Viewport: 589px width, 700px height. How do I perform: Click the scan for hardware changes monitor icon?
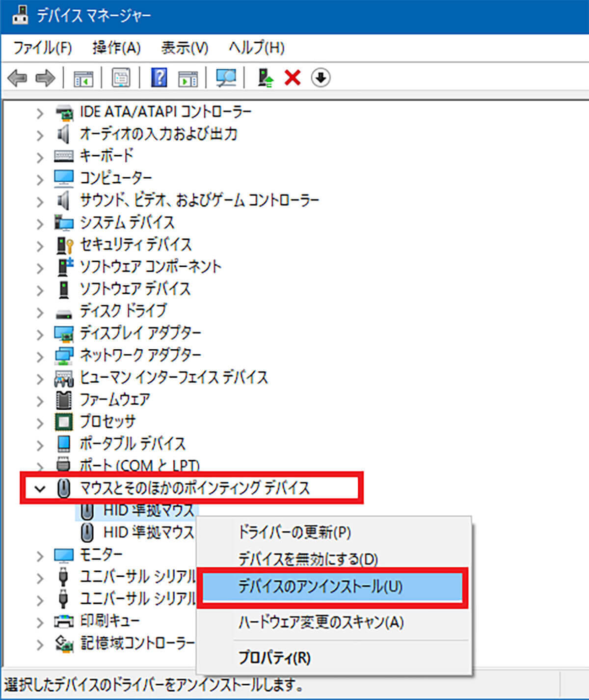(226, 78)
